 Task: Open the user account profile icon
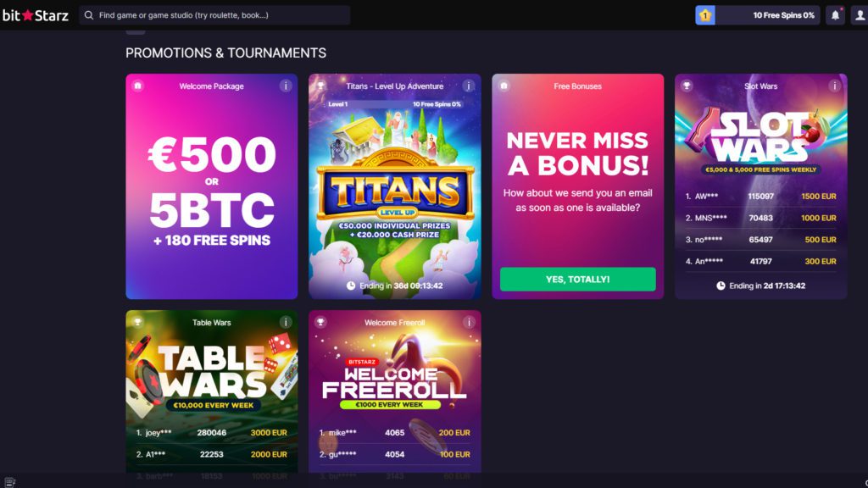point(860,15)
